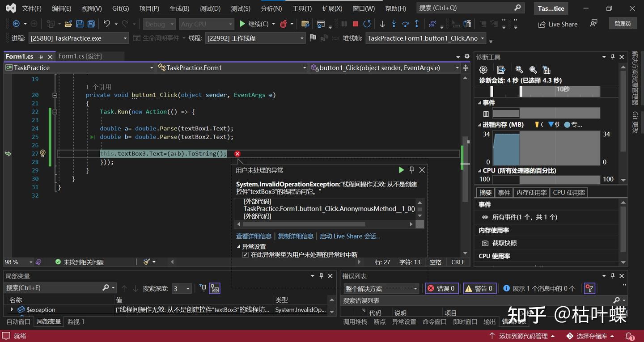Toggle the Errors 0 filter button

pos(441,288)
